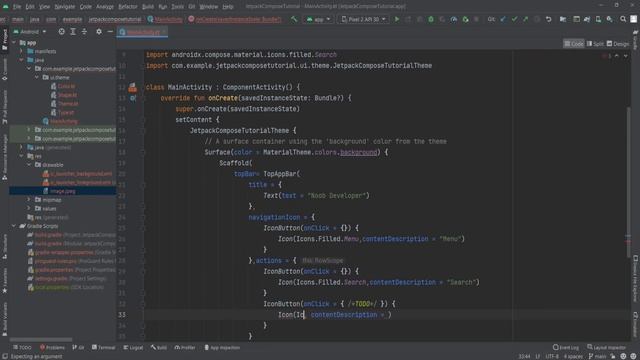Screen dimensions: 640x360
Task: Start debugging with the green bug icon
Action: [x=431, y=19]
